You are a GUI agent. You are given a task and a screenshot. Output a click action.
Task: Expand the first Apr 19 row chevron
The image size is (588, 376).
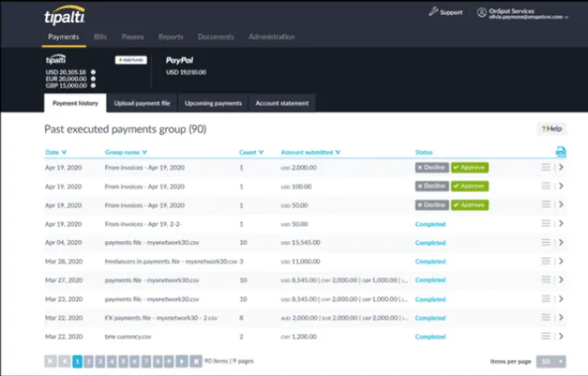(x=561, y=167)
